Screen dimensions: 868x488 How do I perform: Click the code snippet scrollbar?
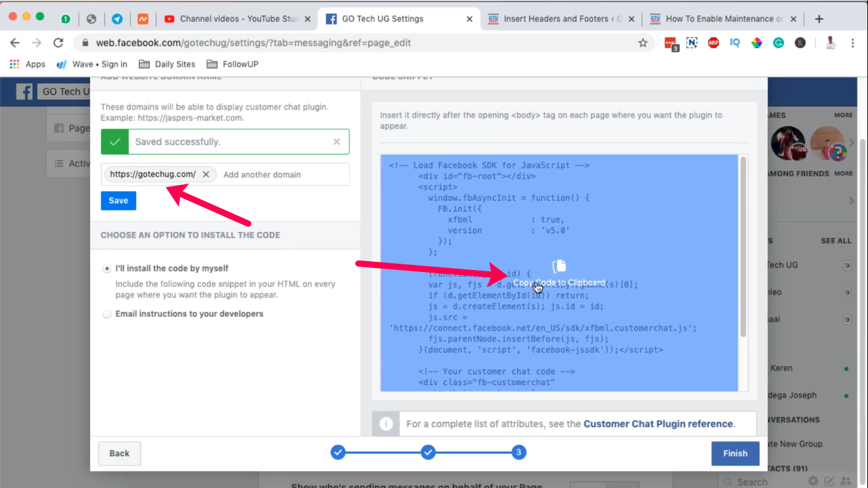tap(743, 247)
